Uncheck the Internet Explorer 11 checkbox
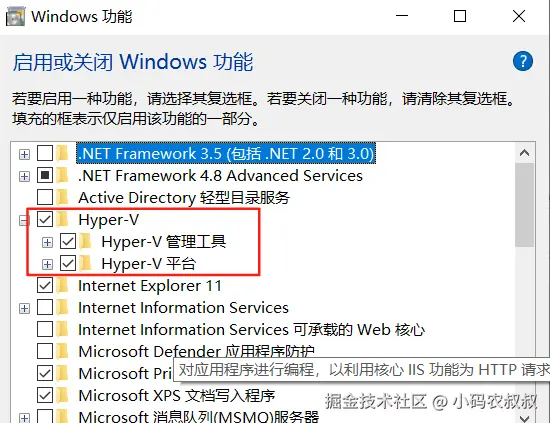The height and width of the screenshot is (423, 550). [x=45, y=286]
